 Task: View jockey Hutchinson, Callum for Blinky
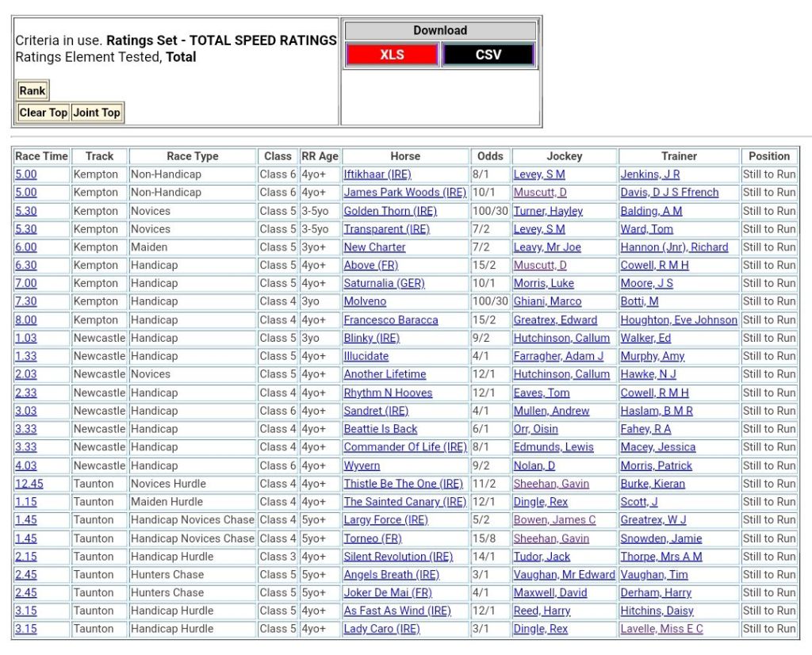point(561,338)
